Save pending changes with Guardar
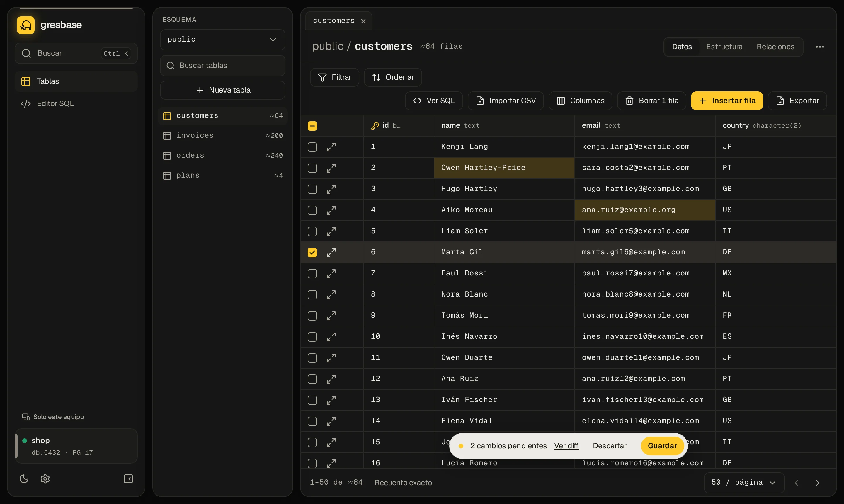Image resolution: width=844 pixels, height=504 pixels. (662, 446)
